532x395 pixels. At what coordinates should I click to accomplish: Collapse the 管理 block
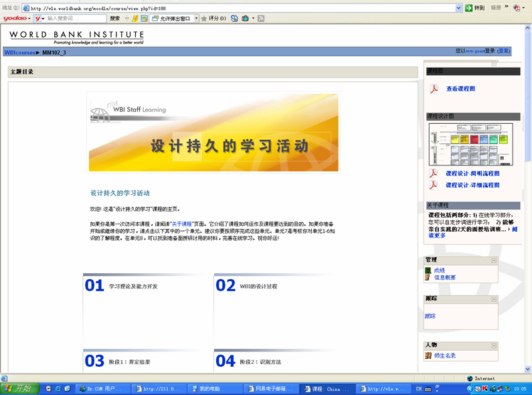click(494, 260)
